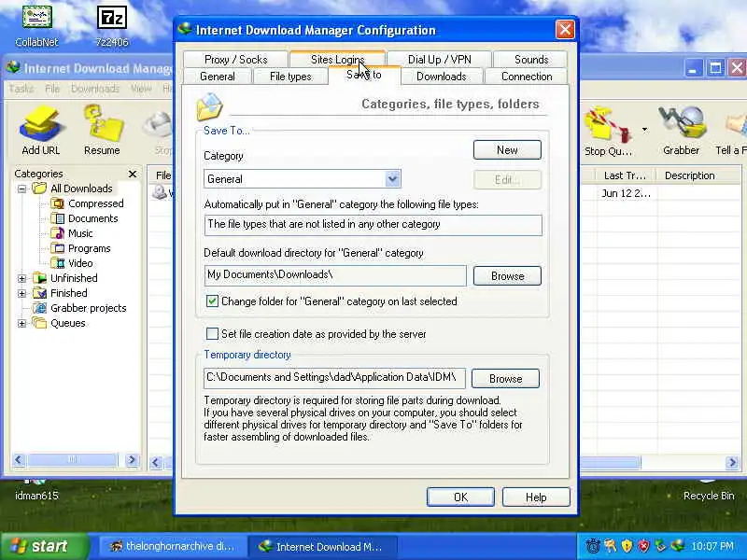Click the Windows start button
This screenshot has height=560, width=747.
pos(44,546)
